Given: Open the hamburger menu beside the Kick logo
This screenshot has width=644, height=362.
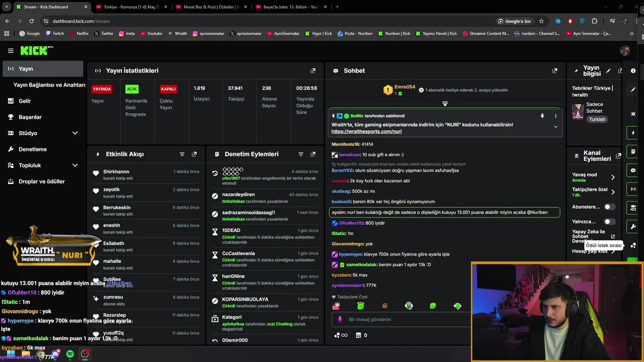Looking at the screenshot, I should coord(11,51).
